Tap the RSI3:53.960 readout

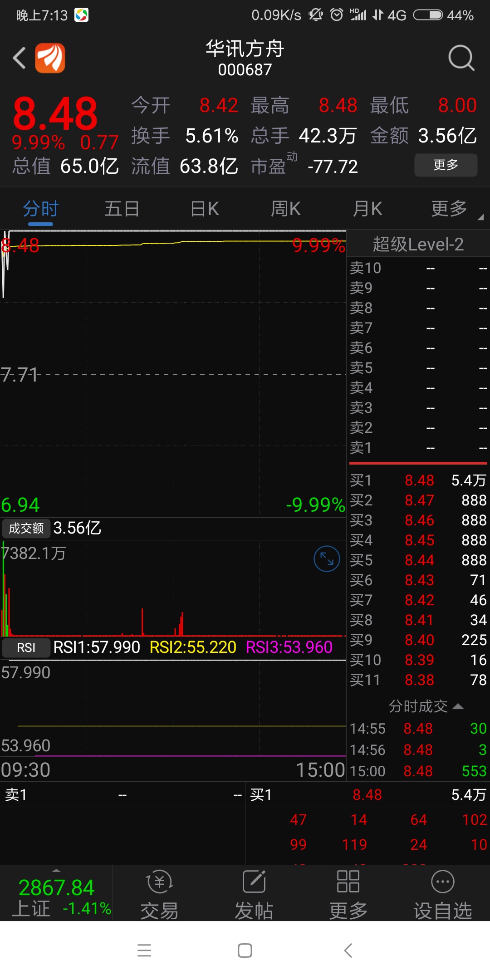click(289, 647)
